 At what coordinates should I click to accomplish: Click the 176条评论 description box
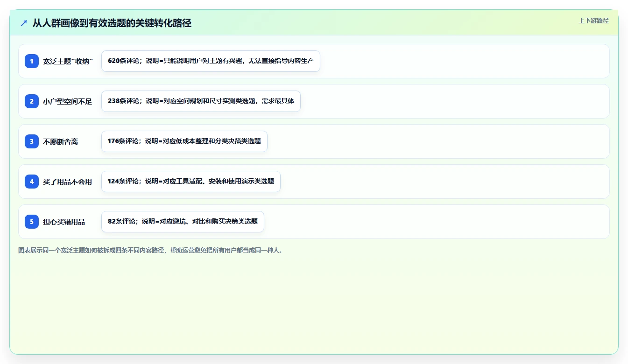coord(184,141)
